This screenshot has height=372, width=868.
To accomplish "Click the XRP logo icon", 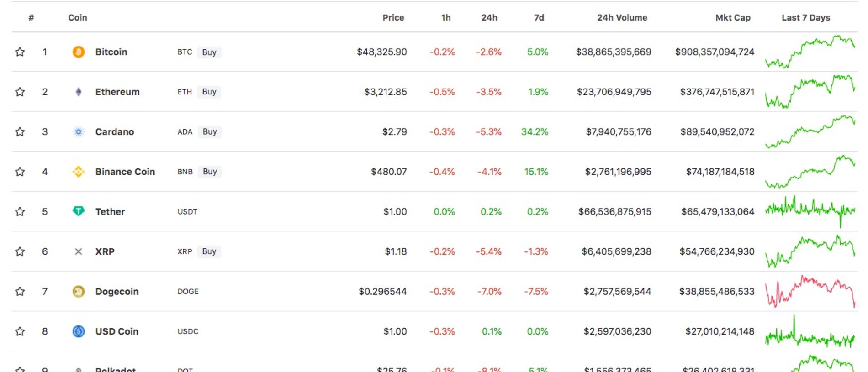I will (79, 251).
